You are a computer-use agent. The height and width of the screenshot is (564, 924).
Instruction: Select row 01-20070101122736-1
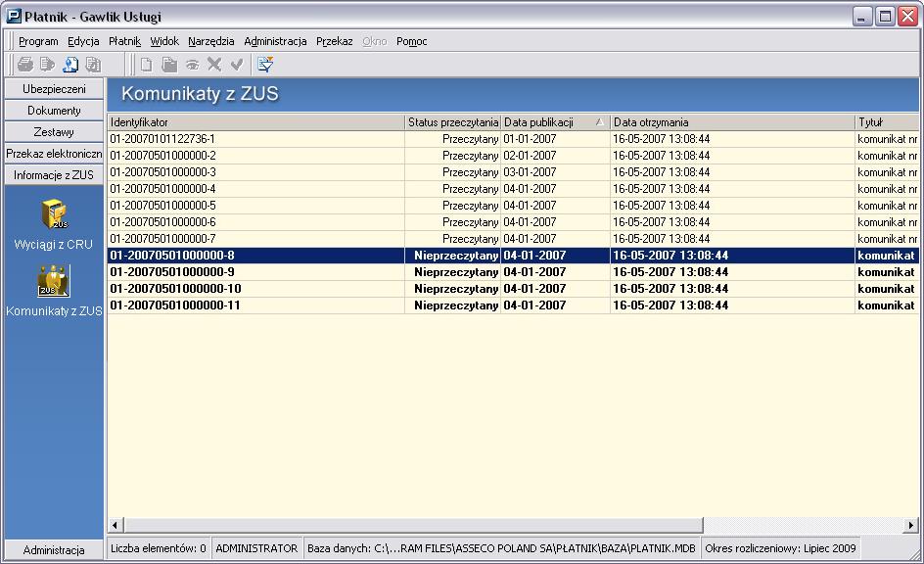point(513,139)
